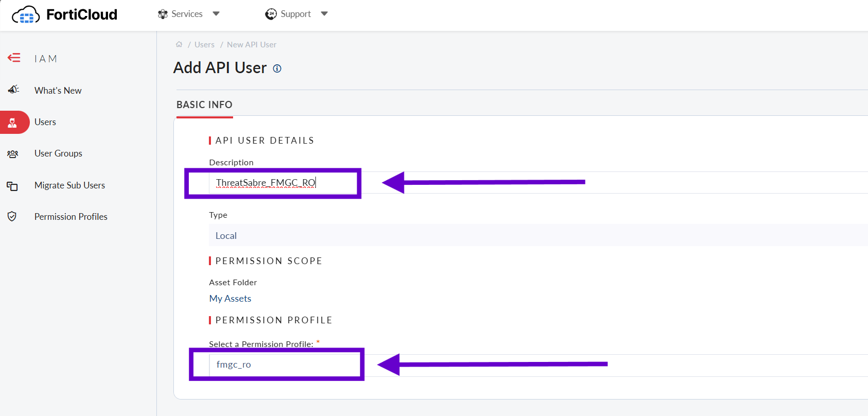868x416 pixels.
Task: Expand the Support dropdown arrow
Action: coord(324,14)
